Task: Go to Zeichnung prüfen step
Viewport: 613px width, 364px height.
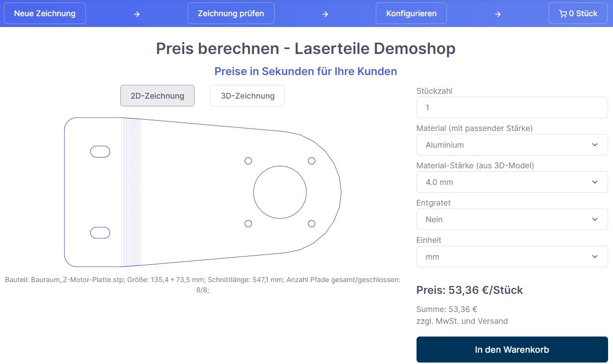Action: pos(231,14)
